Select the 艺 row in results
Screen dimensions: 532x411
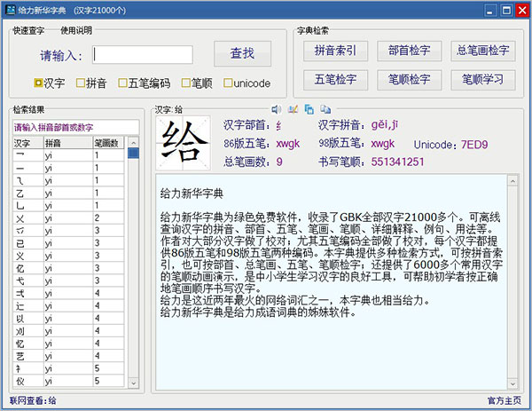68,356
